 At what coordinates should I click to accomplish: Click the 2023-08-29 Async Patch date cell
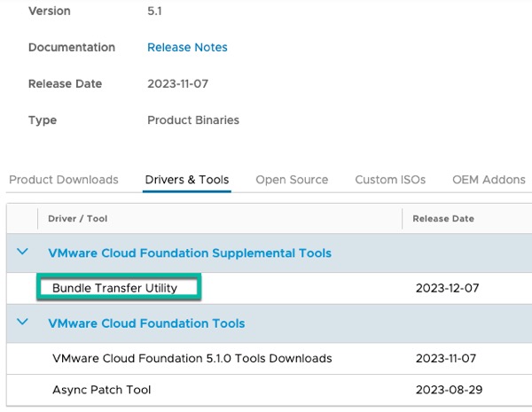click(450, 390)
